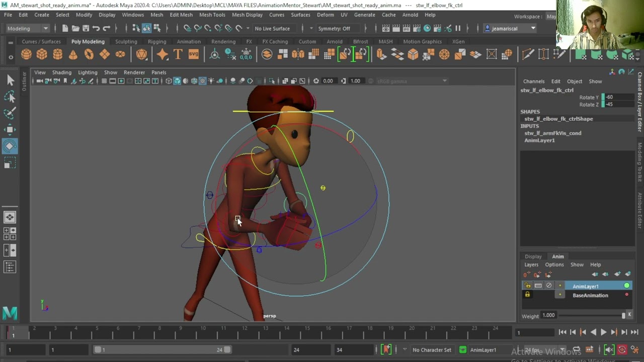Activate the Paint selection tool
The height and width of the screenshot is (362, 644).
(10, 113)
